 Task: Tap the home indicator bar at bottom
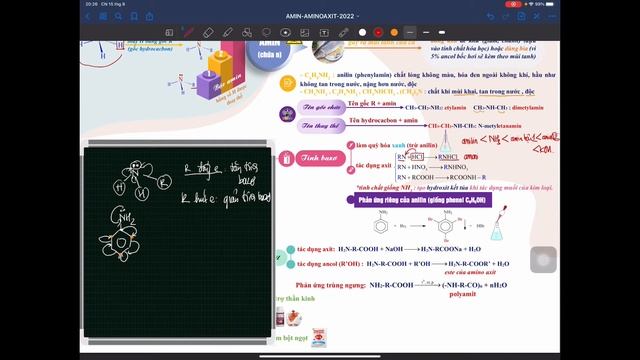point(320,356)
